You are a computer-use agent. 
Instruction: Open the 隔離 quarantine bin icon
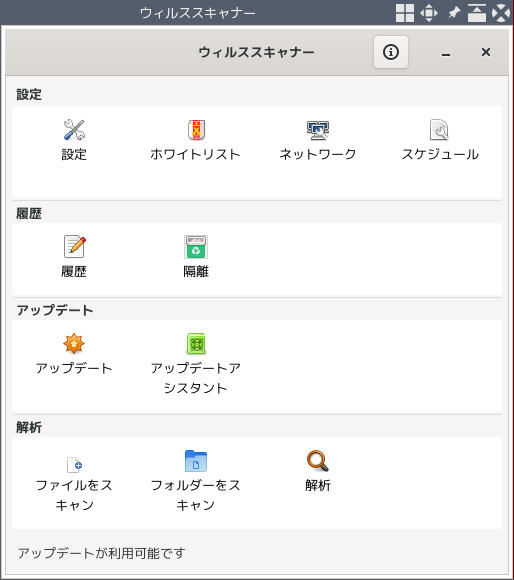click(196, 247)
